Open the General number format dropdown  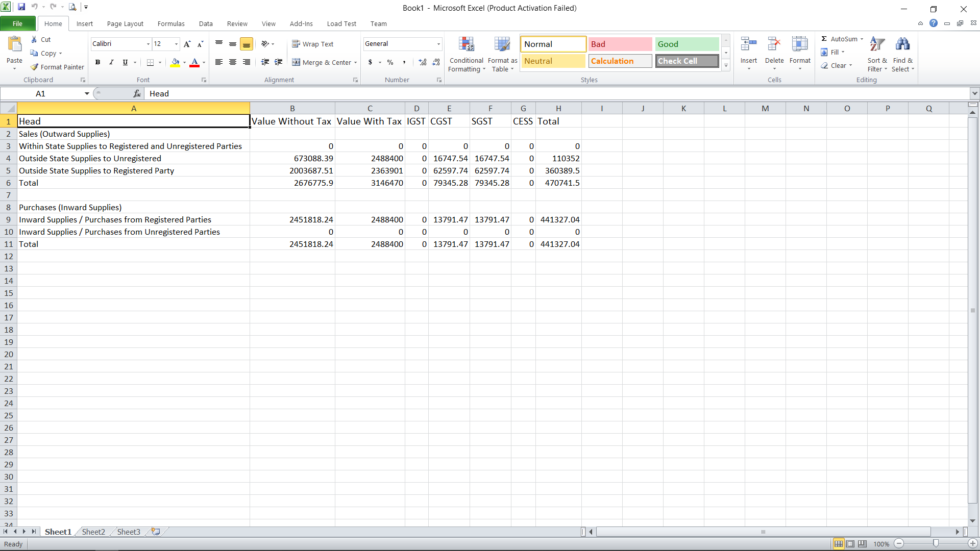(438, 44)
